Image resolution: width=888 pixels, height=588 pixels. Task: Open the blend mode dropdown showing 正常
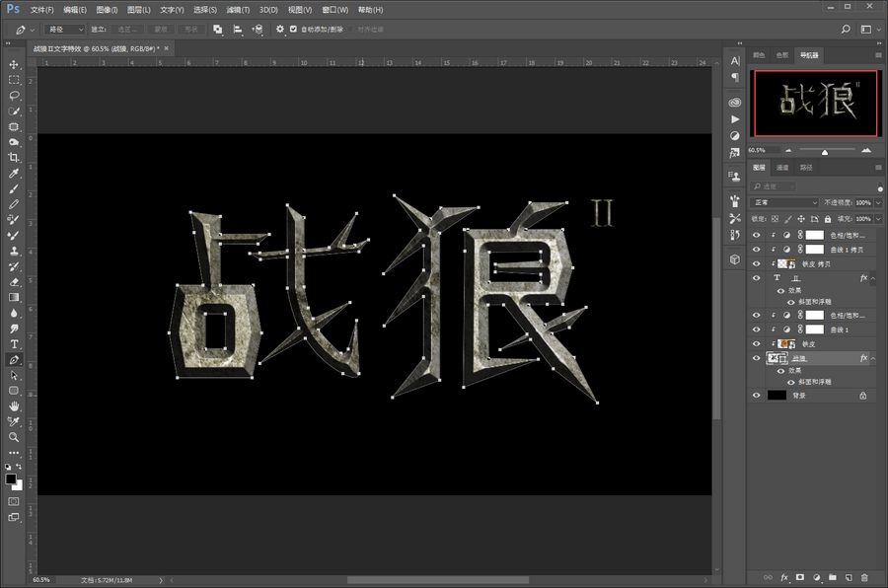click(x=785, y=202)
